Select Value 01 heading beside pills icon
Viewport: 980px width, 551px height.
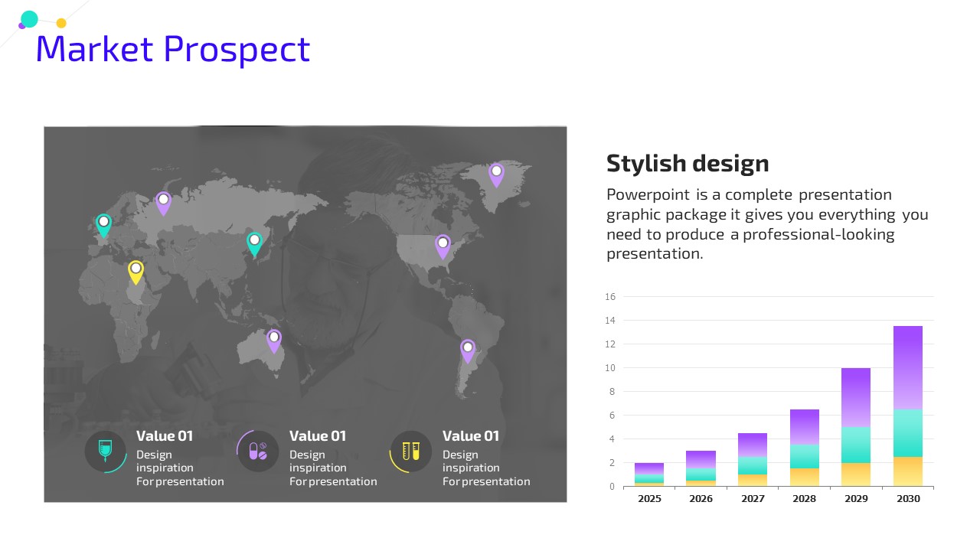point(318,435)
